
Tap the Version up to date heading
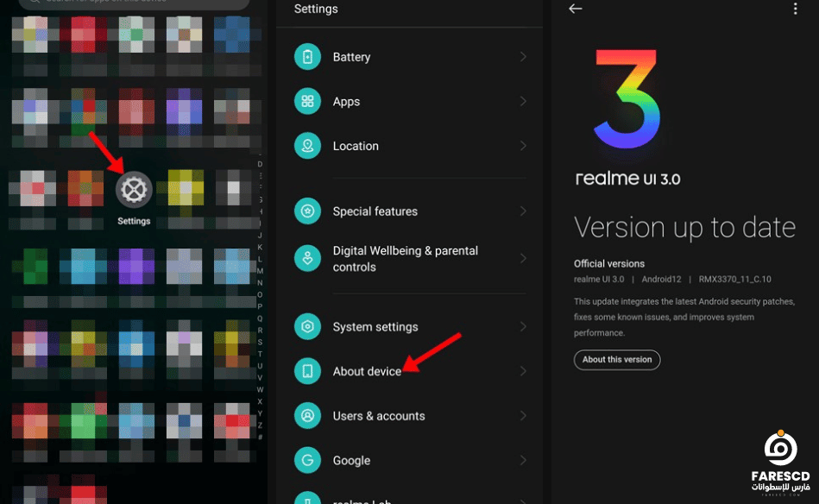[684, 227]
